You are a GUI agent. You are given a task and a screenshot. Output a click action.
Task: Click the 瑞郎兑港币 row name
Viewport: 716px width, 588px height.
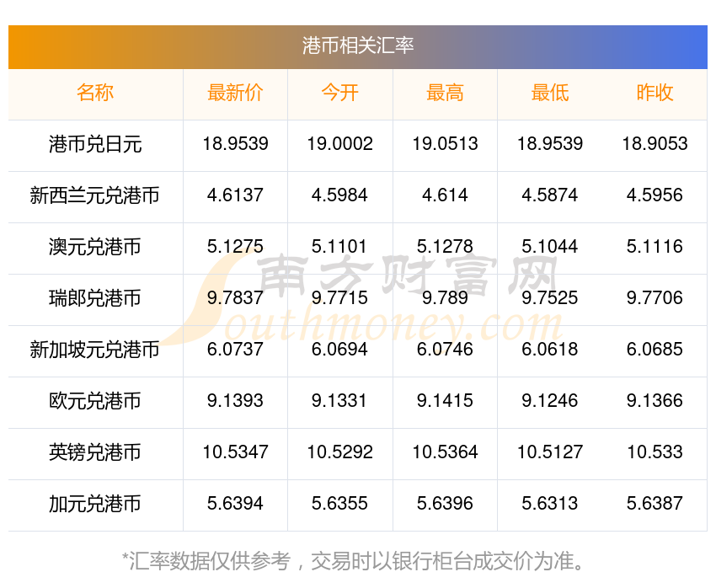[x=95, y=298]
